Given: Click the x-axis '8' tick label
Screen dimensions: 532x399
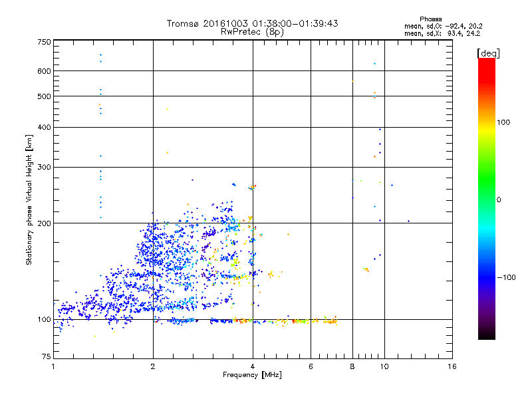Looking at the screenshot, I should point(352,366).
